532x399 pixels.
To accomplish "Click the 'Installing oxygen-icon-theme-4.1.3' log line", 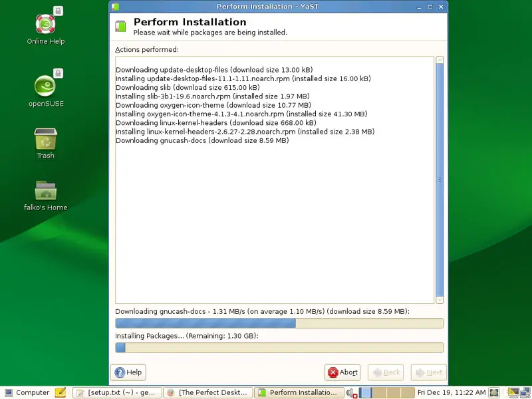I will point(241,114).
